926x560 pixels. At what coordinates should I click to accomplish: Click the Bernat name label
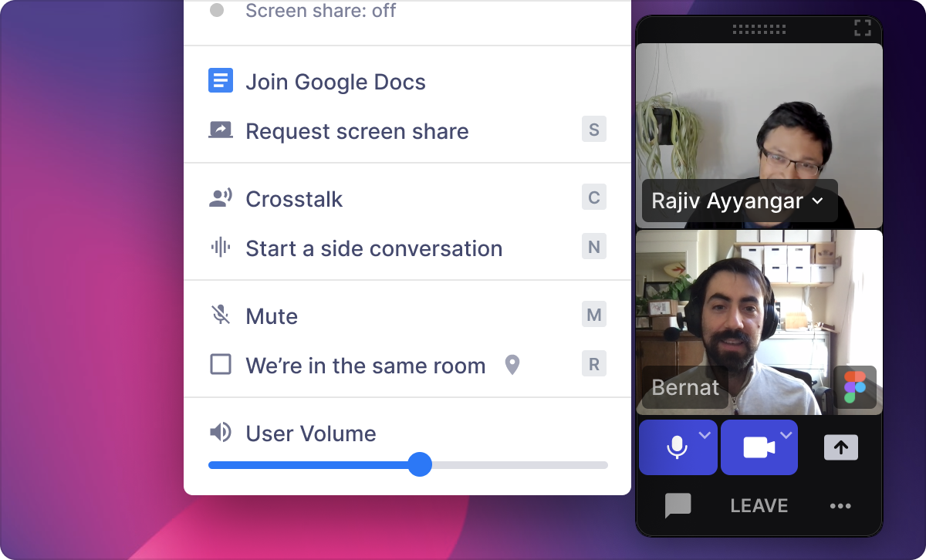(685, 387)
